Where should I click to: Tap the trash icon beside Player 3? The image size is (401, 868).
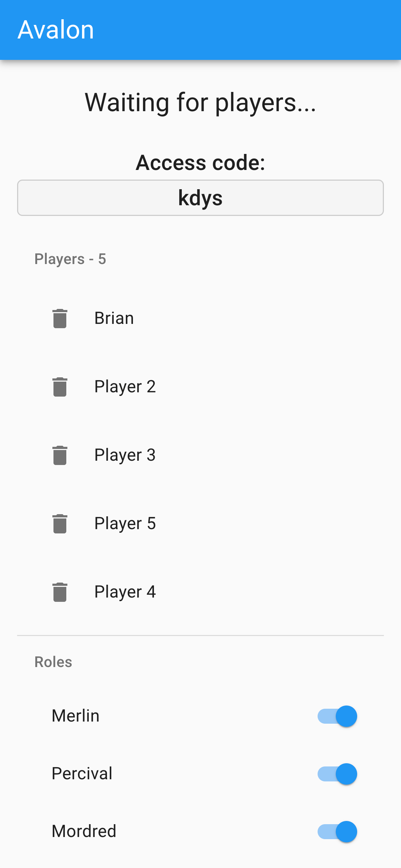tap(60, 455)
